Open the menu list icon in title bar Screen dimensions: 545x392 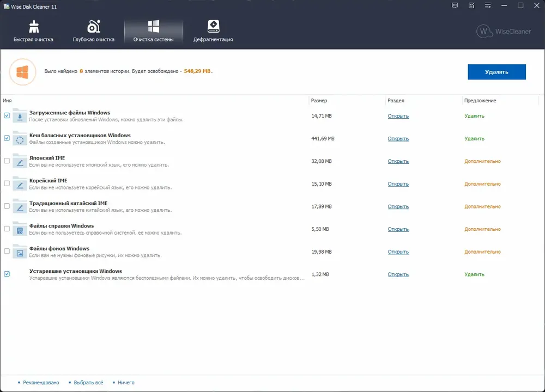[488, 5]
